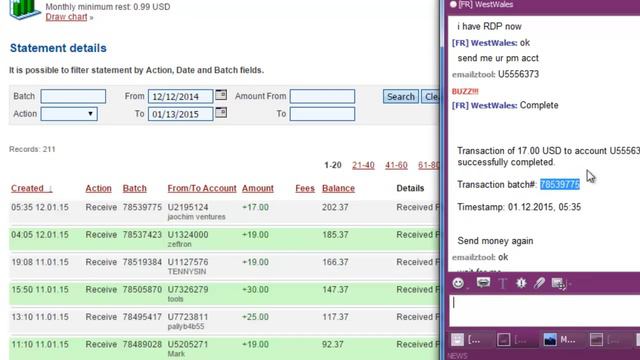Go to records page 41-60
Viewport: 640px width, 360px height.
[396, 165]
